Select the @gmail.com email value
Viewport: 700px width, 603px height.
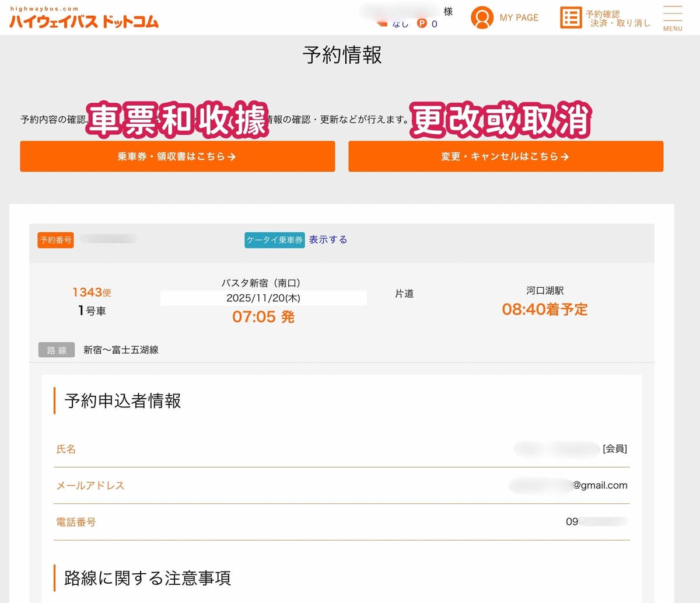point(600,485)
